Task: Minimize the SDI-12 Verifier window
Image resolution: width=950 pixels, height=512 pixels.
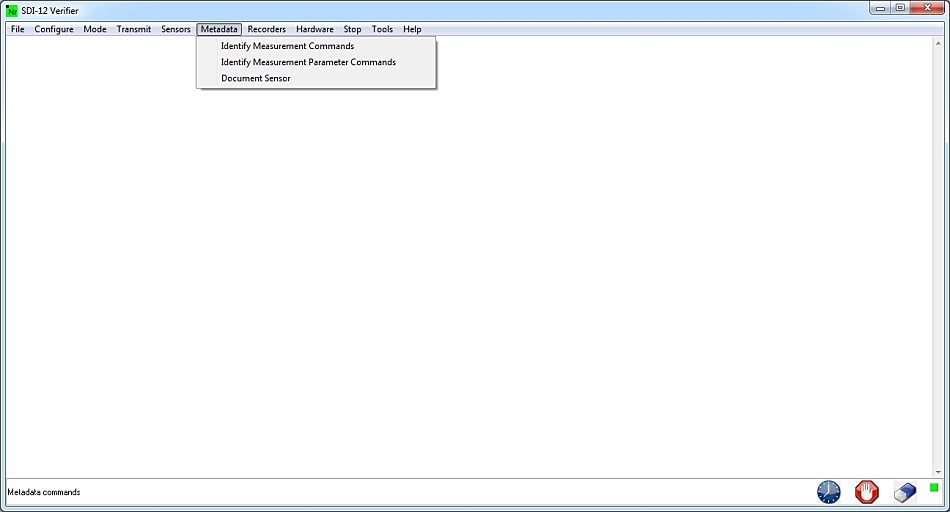Action: tap(880, 8)
